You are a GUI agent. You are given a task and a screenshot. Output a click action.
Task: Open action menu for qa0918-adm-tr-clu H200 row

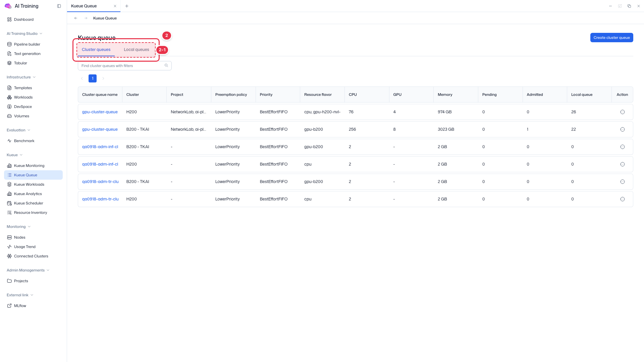pos(622,199)
